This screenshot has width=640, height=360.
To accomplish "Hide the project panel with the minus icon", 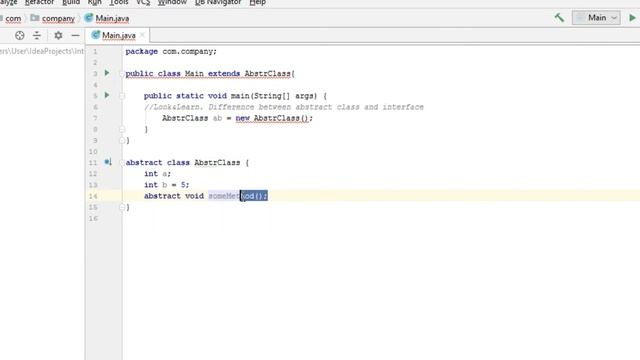I will point(75,36).
